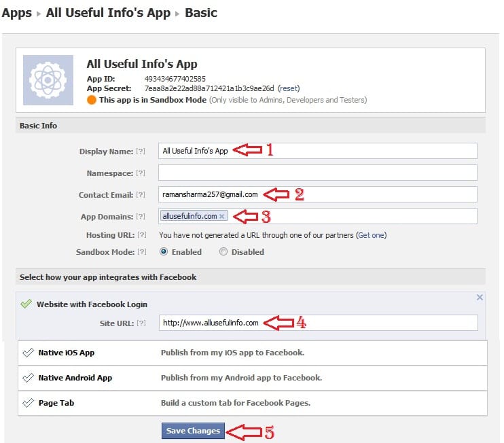Select the Disabled sandbox mode radio button
This screenshot has width=504, height=443.
(x=223, y=252)
